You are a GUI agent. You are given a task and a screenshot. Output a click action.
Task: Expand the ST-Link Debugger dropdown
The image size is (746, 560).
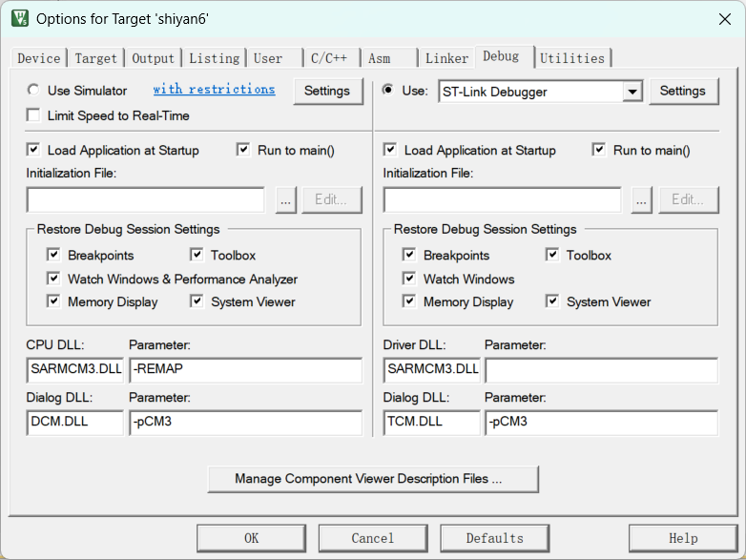click(x=632, y=91)
